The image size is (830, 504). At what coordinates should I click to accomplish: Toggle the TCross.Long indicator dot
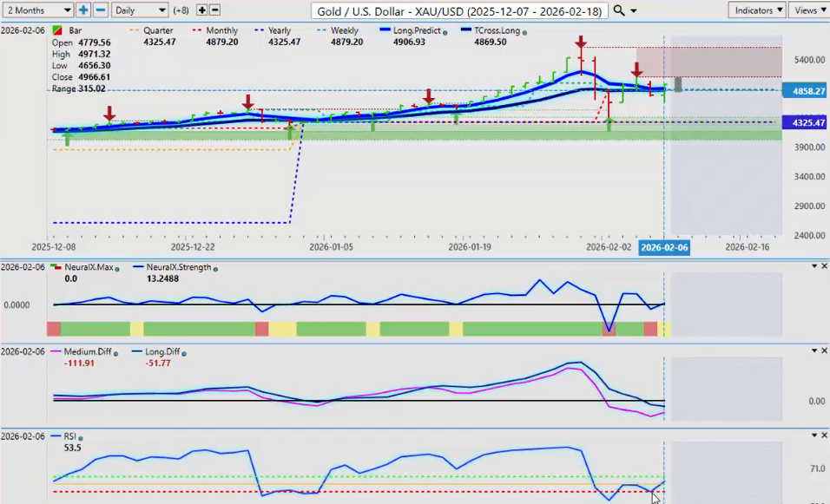(524, 32)
